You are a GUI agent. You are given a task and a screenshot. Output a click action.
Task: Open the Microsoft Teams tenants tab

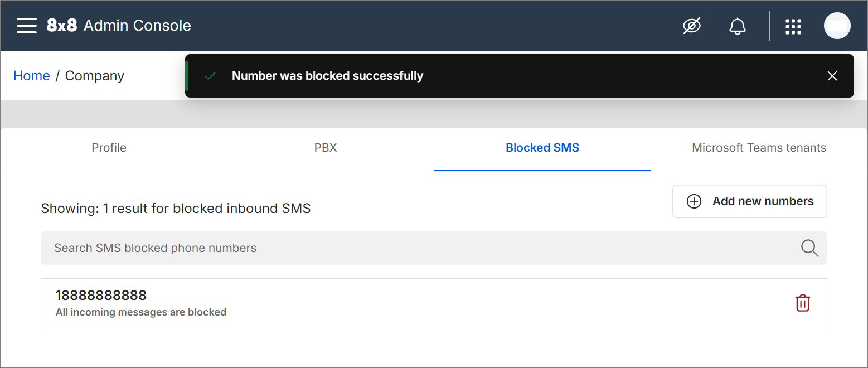pyautogui.click(x=759, y=148)
